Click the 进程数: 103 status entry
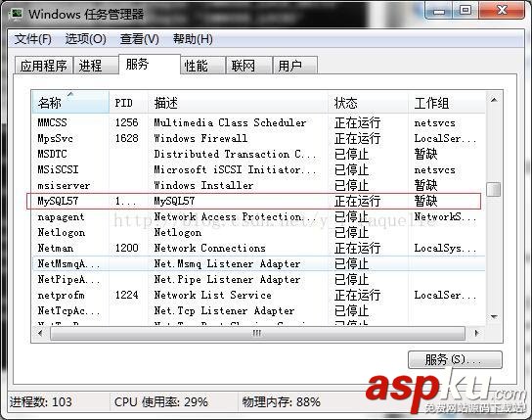This screenshot has height=420, width=532. 41,402
